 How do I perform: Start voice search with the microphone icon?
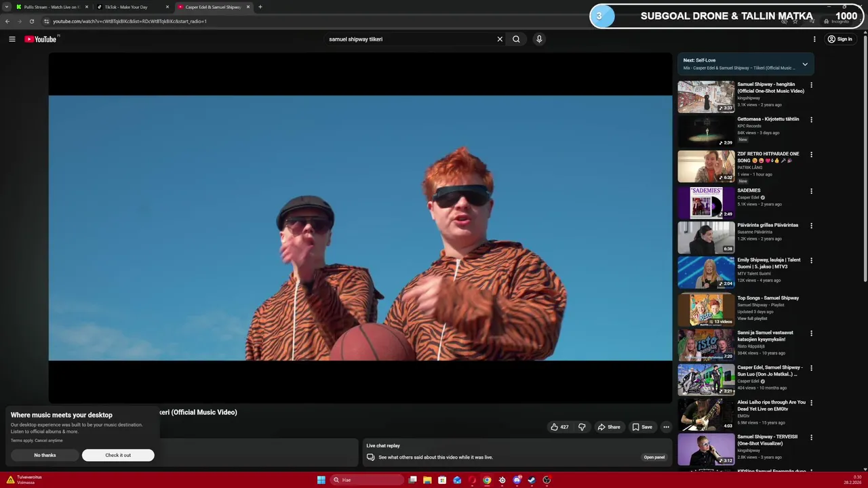point(539,39)
